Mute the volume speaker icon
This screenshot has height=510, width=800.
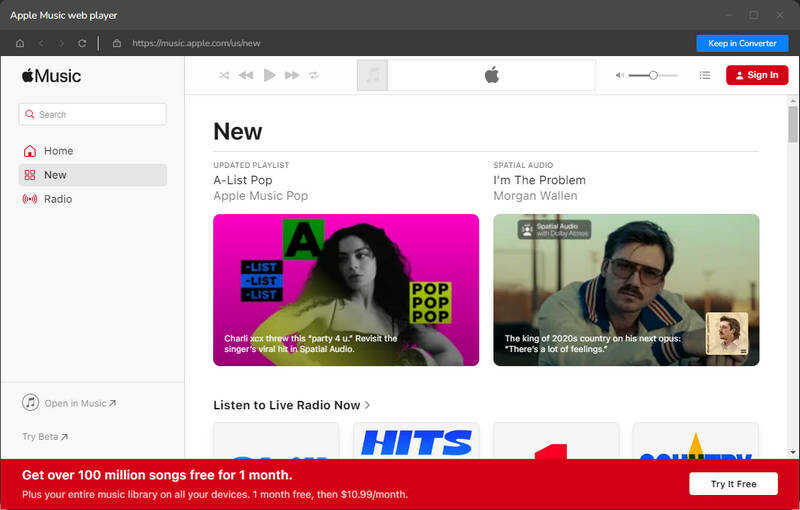coord(619,75)
